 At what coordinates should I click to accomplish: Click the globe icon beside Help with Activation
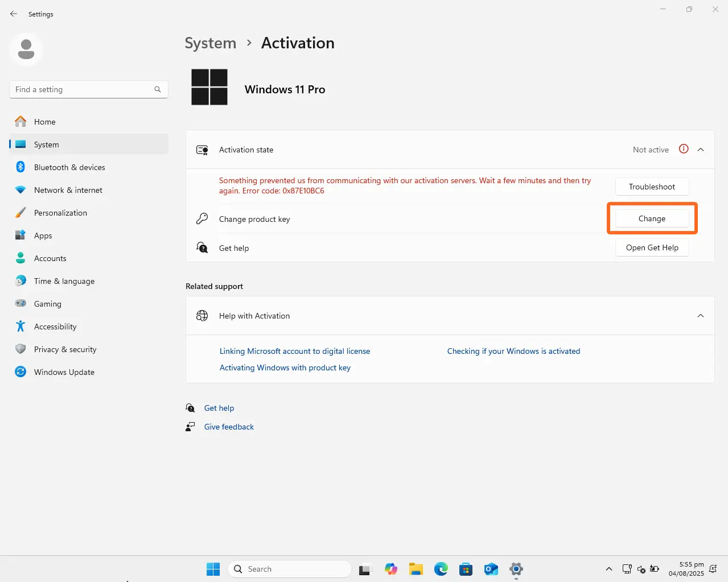[x=202, y=316]
